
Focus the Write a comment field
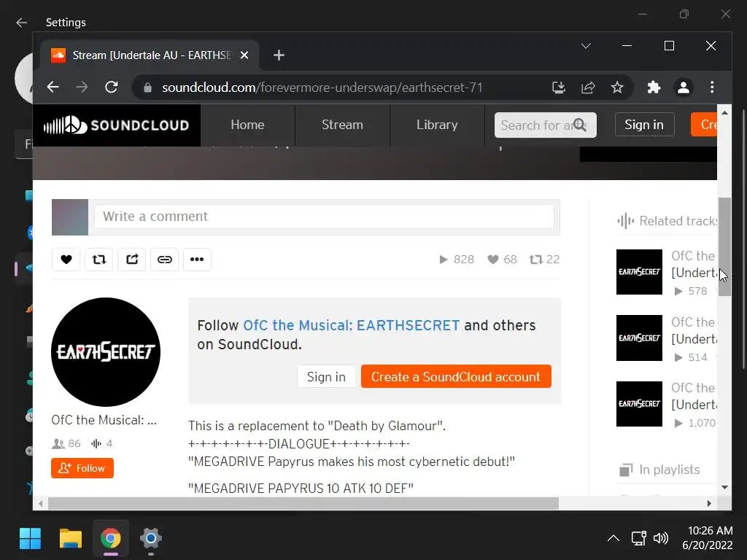(324, 217)
